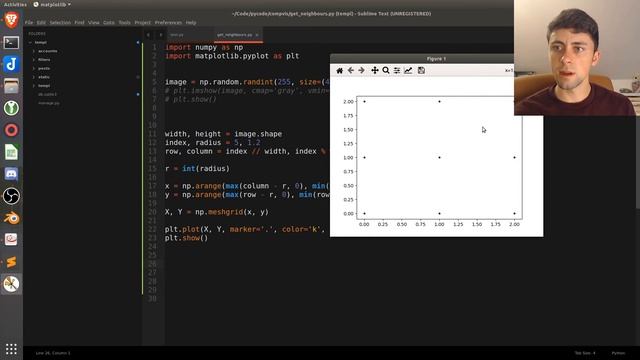Expand the accounts folder in the sidebar

click(34, 51)
